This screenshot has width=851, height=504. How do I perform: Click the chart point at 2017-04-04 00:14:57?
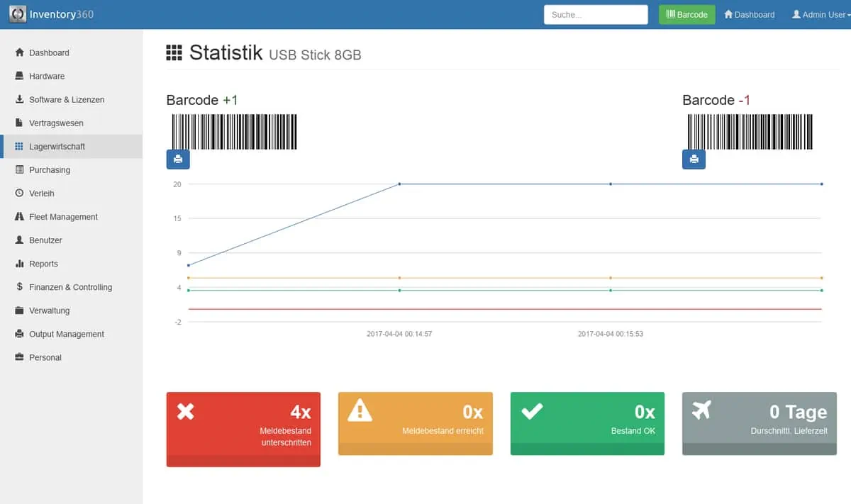(x=399, y=184)
